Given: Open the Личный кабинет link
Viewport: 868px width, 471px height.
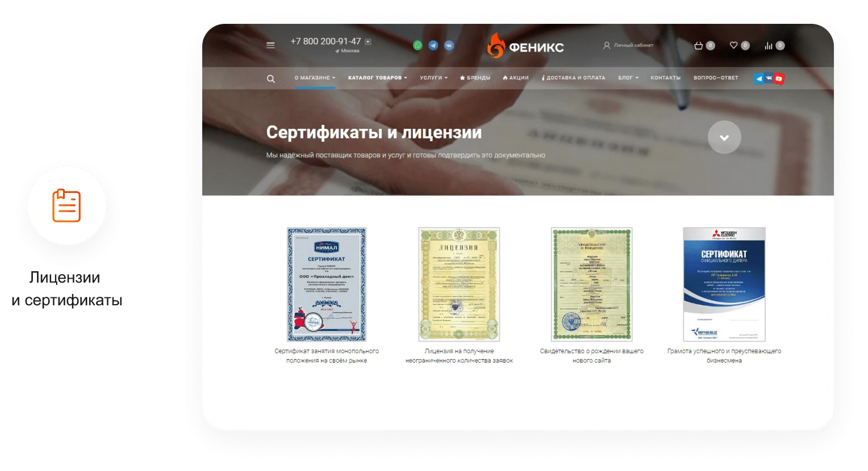Looking at the screenshot, I should pyautogui.click(x=628, y=45).
